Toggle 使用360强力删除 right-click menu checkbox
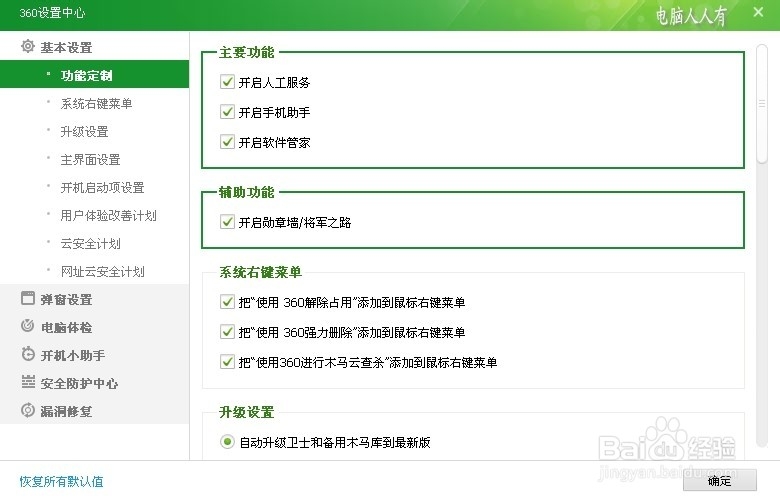This screenshot has width=780, height=500. (227, 332)
